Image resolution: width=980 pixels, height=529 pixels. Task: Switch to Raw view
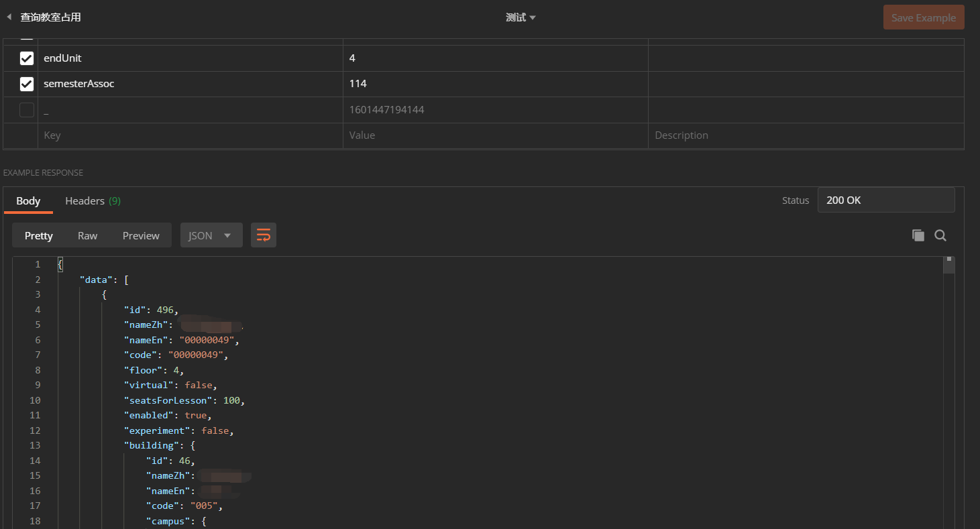click(x=87, y=235)
